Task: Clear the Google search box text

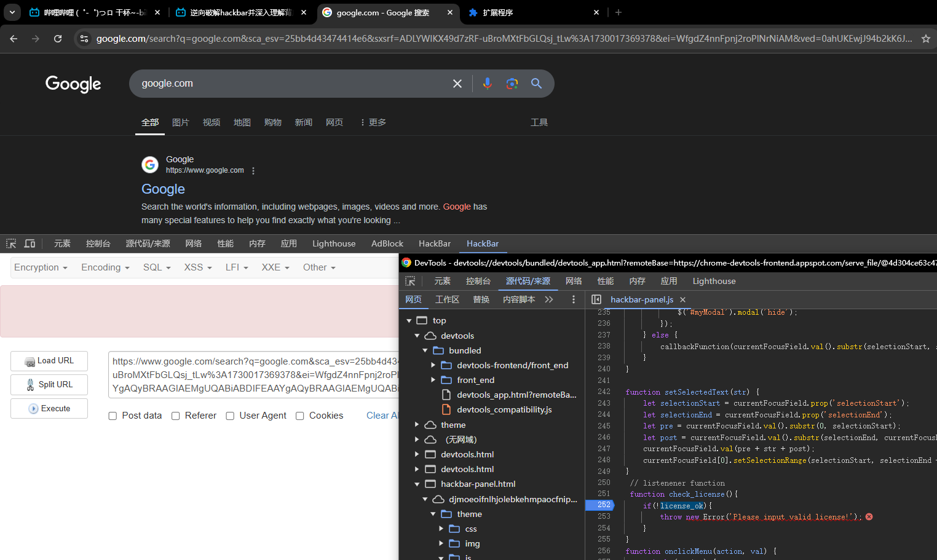Action: (457, 84)
